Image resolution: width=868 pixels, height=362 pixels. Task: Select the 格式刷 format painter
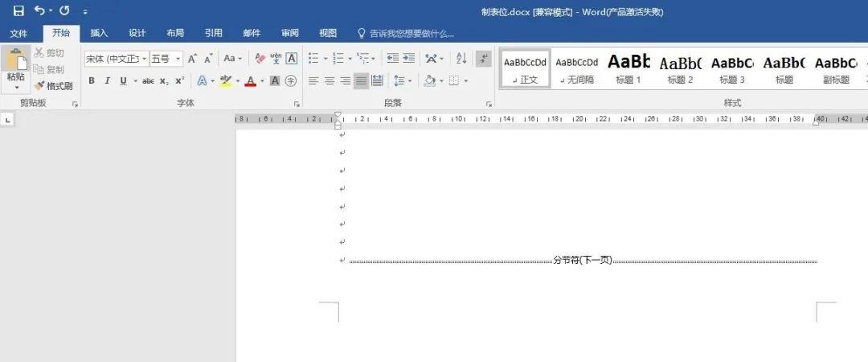click(53, 86)
